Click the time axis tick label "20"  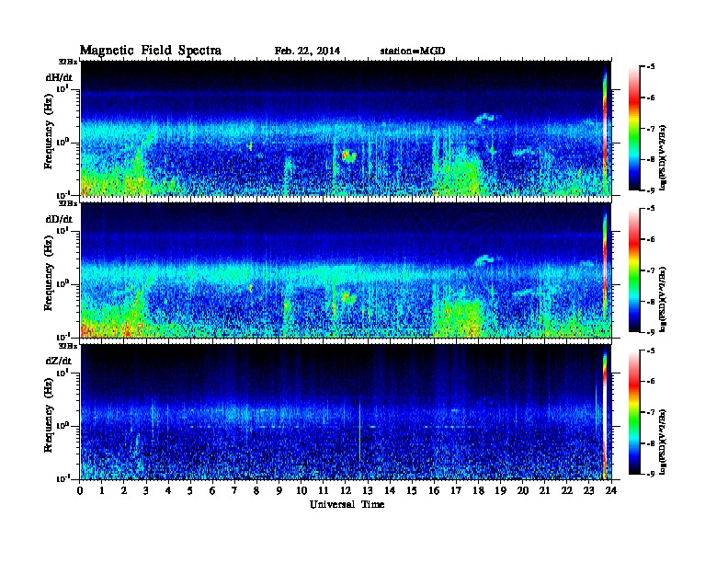523,490
